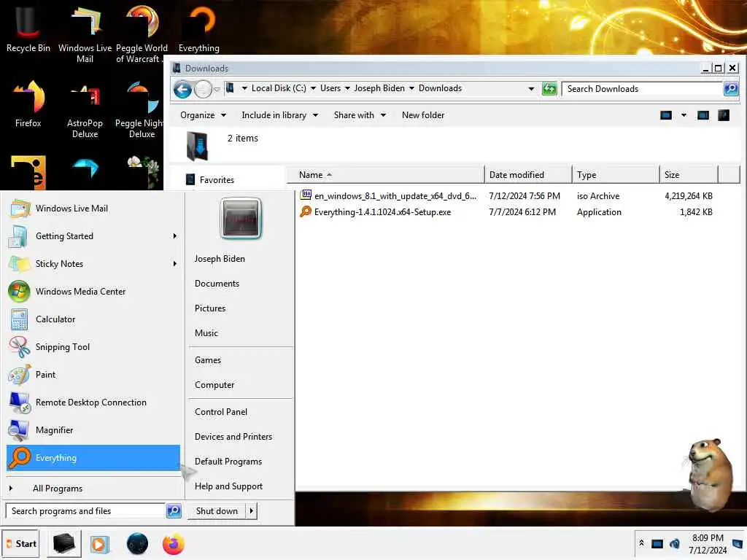
Task: Sort files by Size column header
Action: (688, 175)
